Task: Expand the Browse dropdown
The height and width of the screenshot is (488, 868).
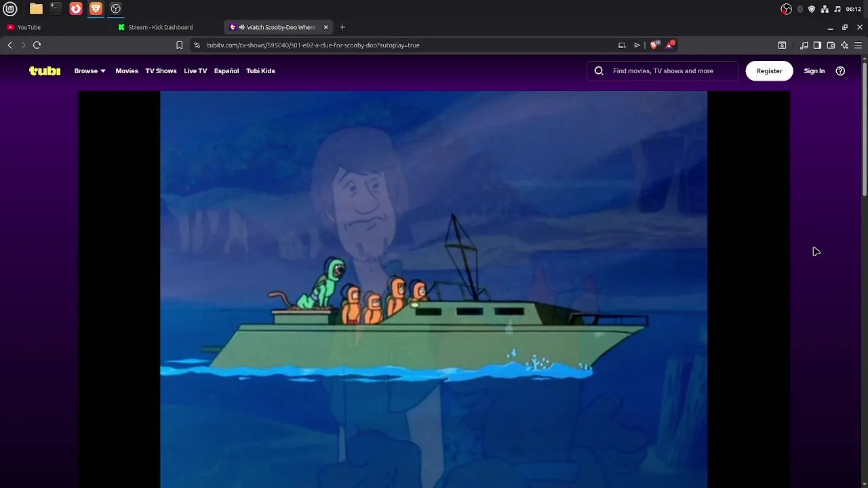Action: click(x=90, y=70)
